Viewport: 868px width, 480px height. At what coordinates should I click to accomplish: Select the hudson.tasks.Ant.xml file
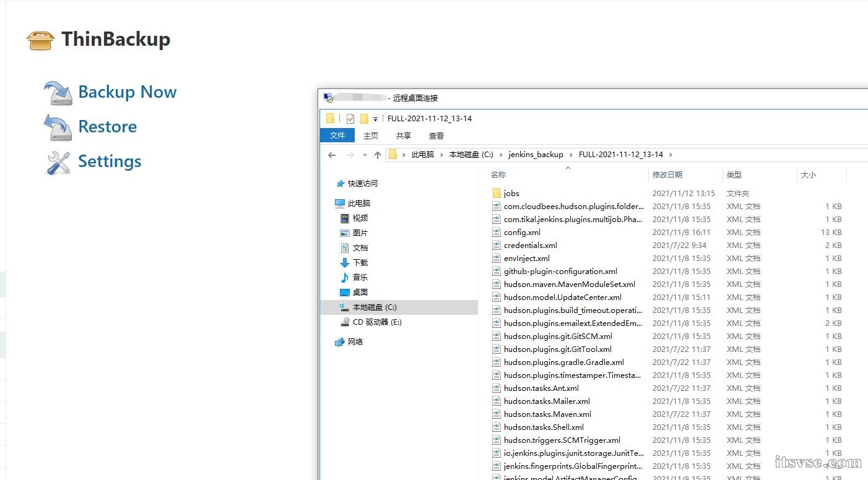click(541, 388)
